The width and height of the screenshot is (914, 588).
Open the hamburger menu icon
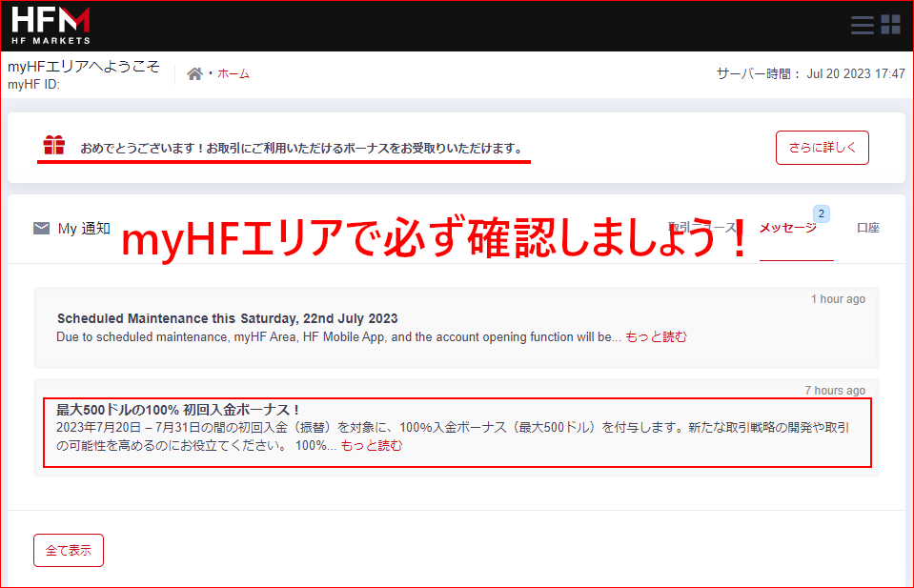862,25
